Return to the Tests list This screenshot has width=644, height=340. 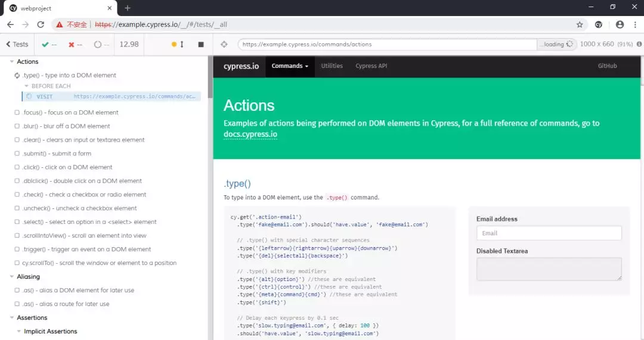17,44
